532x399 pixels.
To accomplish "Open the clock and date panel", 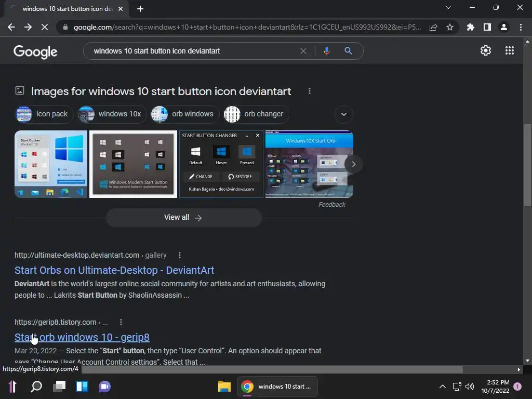I will [495, 387].
